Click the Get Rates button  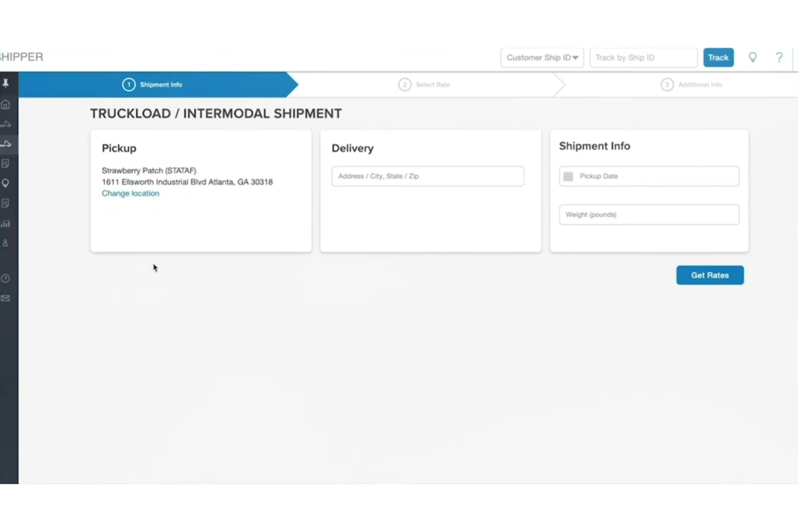710,275
